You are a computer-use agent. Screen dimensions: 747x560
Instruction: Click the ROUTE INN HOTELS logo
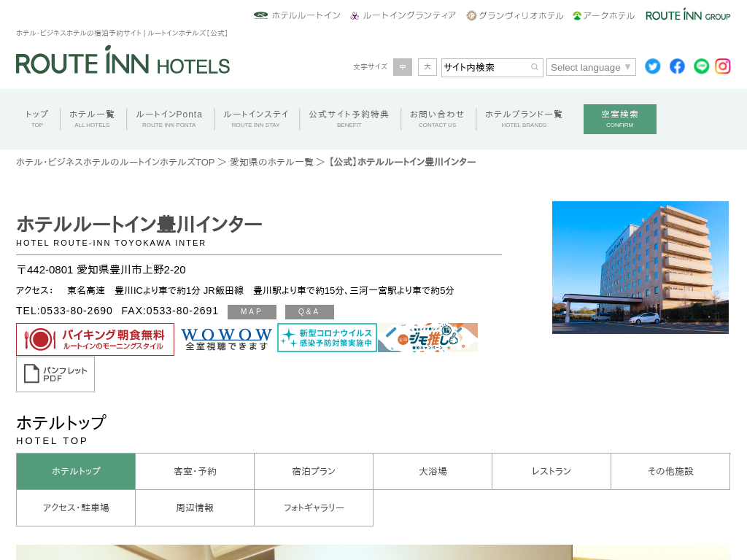click(123, 61)
